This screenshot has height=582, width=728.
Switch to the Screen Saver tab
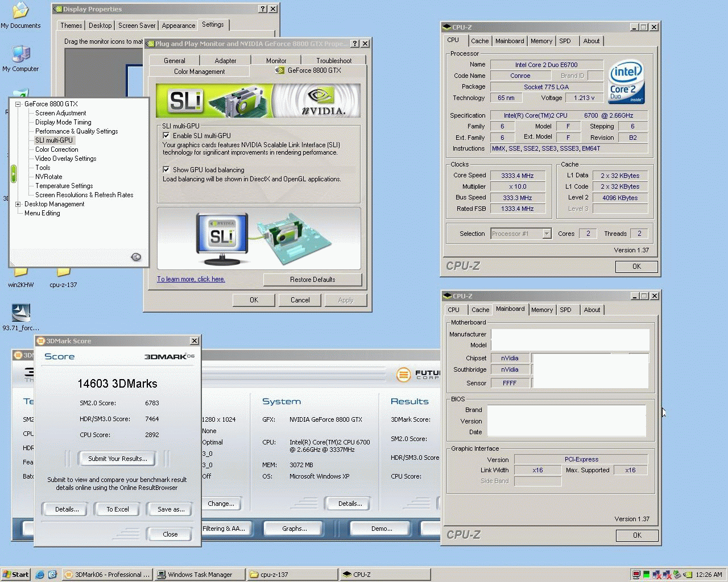136,26
